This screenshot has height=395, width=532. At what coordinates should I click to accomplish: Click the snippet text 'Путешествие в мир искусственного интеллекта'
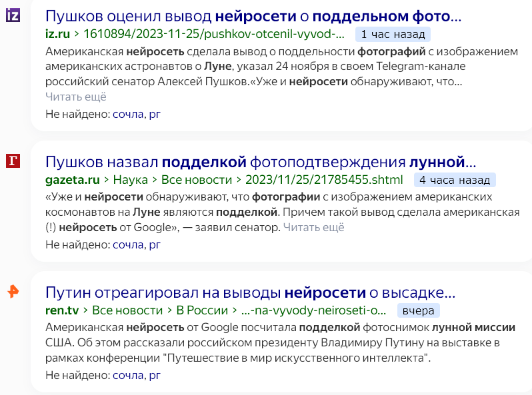tap(296, 358)
